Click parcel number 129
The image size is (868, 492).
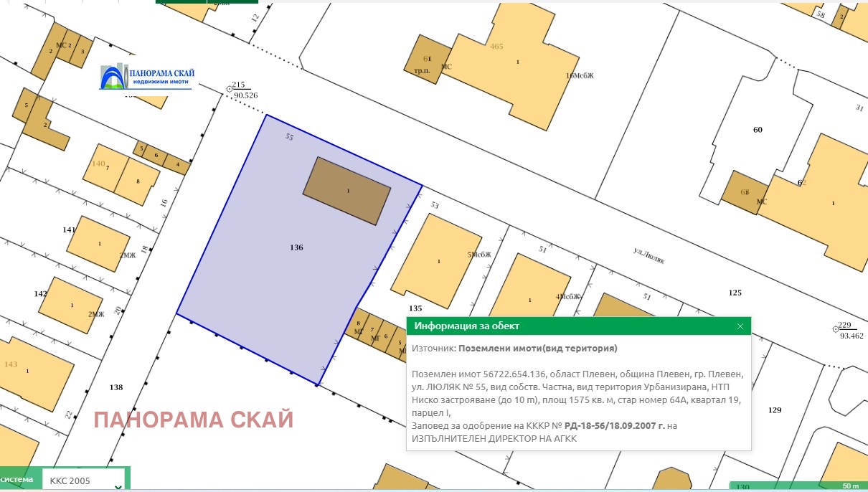(x=774, y=410)
